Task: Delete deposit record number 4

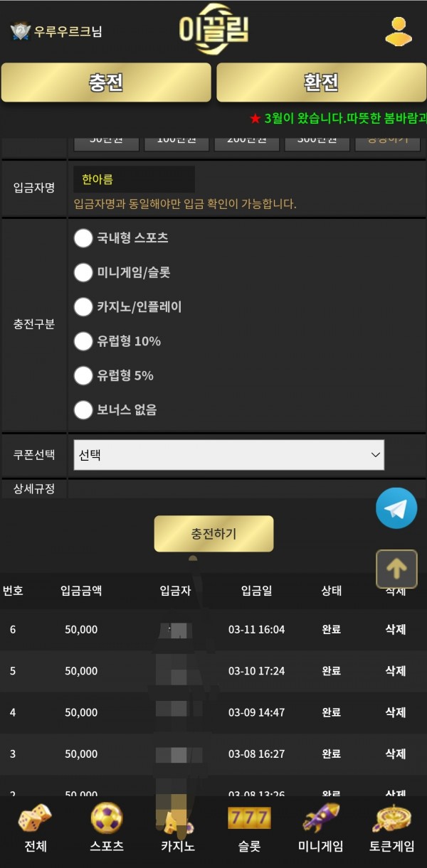Action: coord(396,712)
